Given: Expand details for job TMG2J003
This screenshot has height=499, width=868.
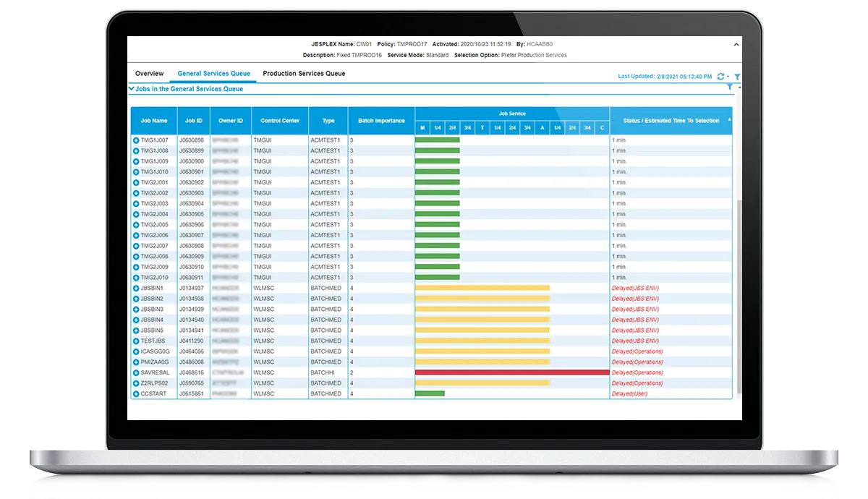Looking at the screenshot, I should 136,204.
